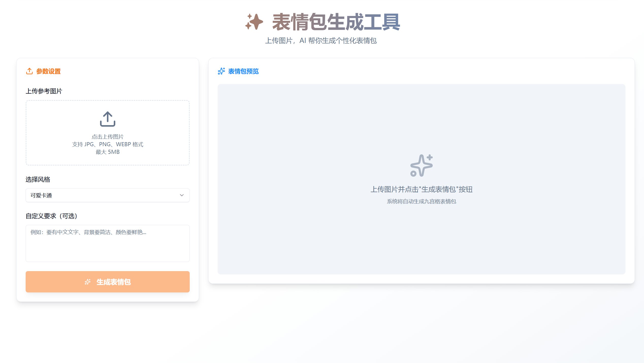
Task: Select the 参数设置 panel header
Action: [48, 71]
